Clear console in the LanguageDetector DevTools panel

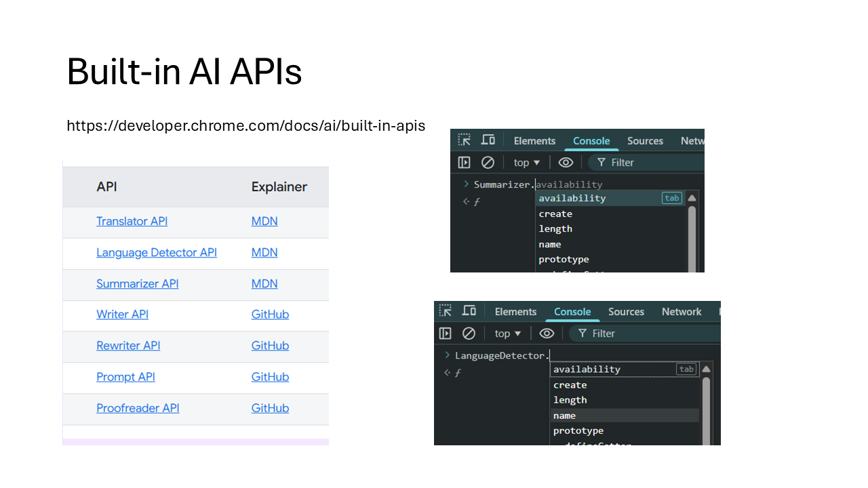pos(469,333)
